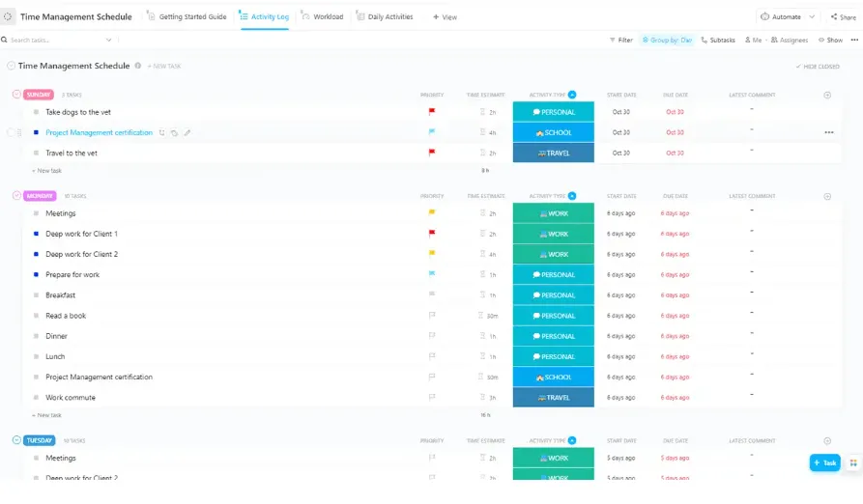863x504 pixels.
Task: Click the workspace settings icon left of the title
Action: pos(8,16)
